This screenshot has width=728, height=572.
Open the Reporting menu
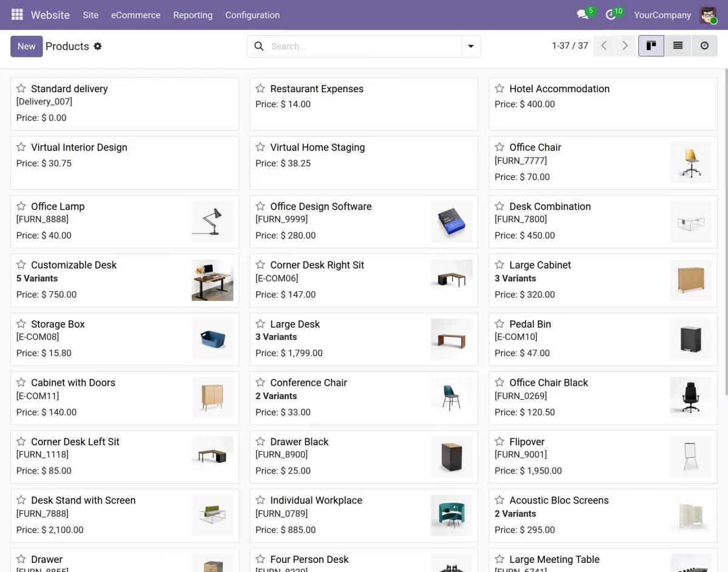click(x=193, y=15)
